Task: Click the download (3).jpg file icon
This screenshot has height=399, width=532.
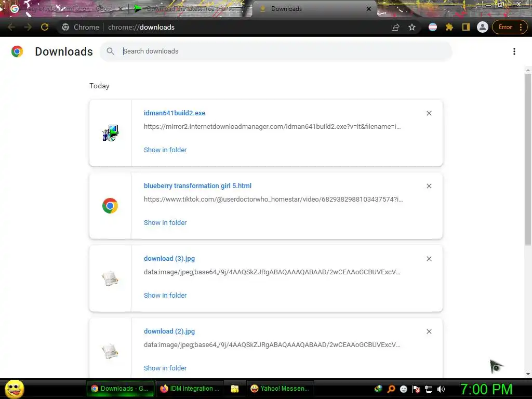Action: pos(110,278)
